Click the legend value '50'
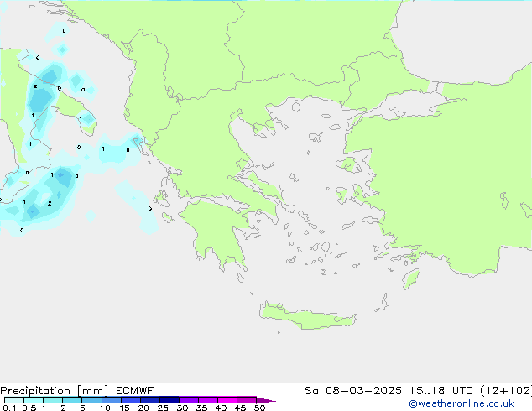Image resolution: width=532 pixels, height=411 pixels. (x=259, y=408)
